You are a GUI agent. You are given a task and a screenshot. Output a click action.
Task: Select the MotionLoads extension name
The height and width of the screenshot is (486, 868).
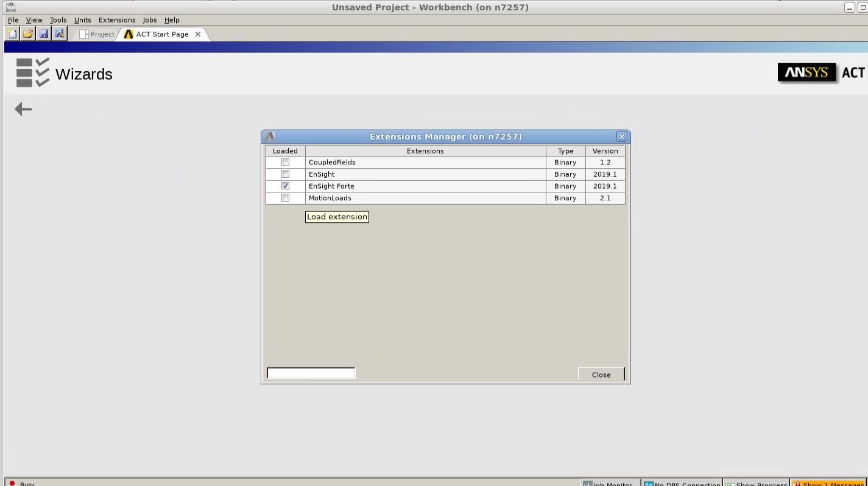pos(330,198)
